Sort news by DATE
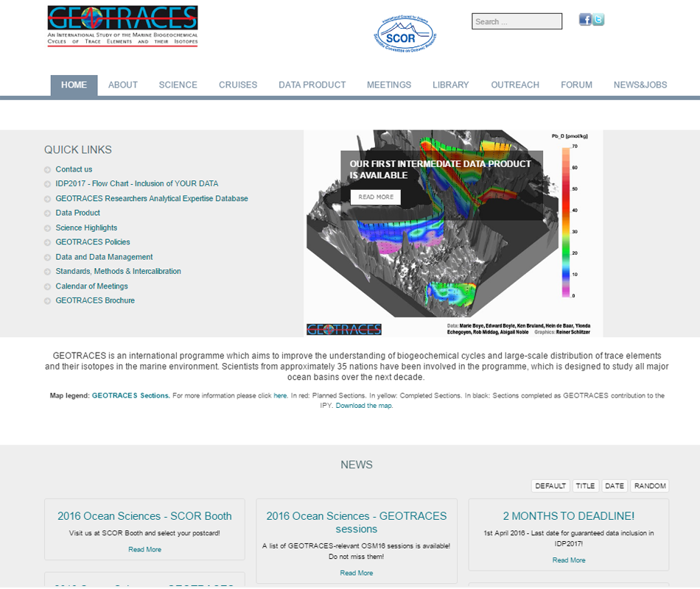The height and width of the screenshot is (589, 700). pos(615,486)
